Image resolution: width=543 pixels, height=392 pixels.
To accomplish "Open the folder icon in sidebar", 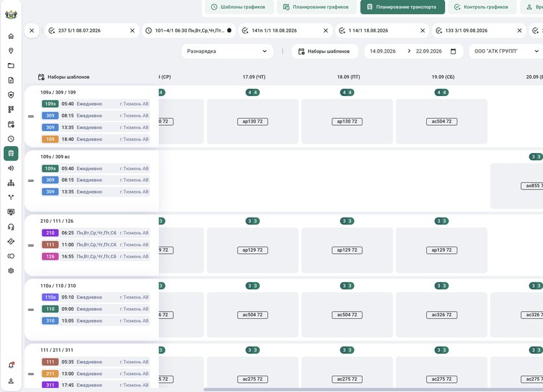I will point(11,66).
